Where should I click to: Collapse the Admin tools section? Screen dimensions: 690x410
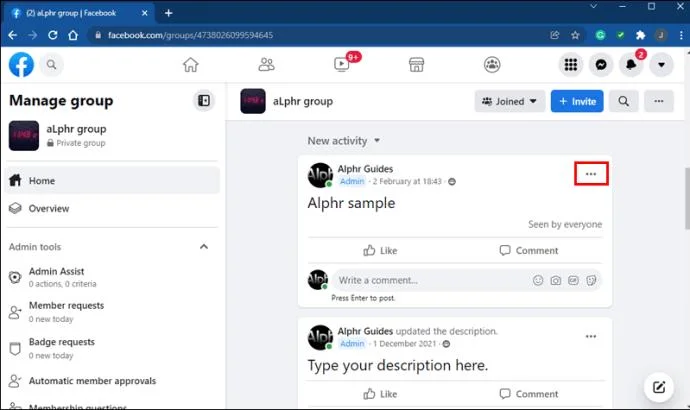click(204, 247)
